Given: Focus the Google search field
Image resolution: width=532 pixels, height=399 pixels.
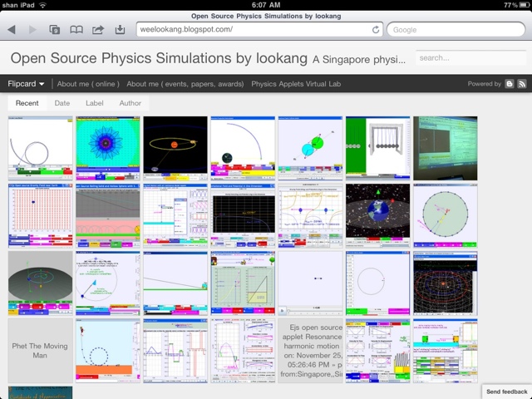Looking at the screenshot, I should pos(456,30).
